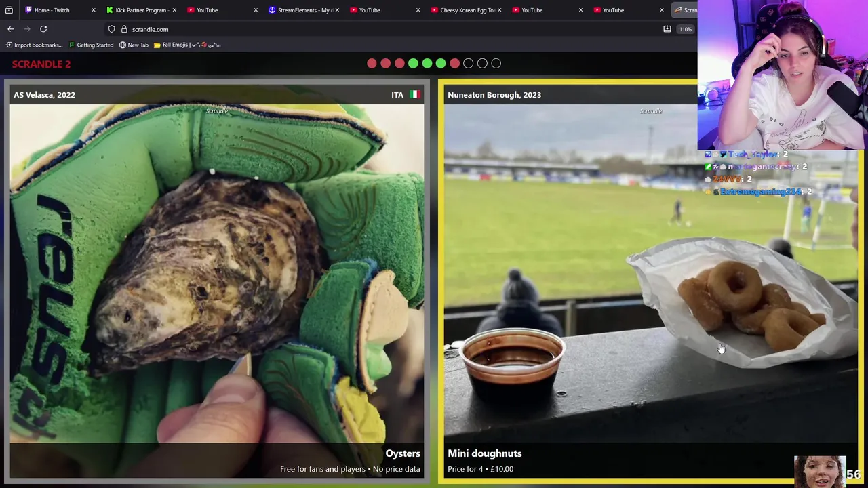Close the Home - Twitch tab
This screenshot has width=868, height=488.
click(94, 10)
